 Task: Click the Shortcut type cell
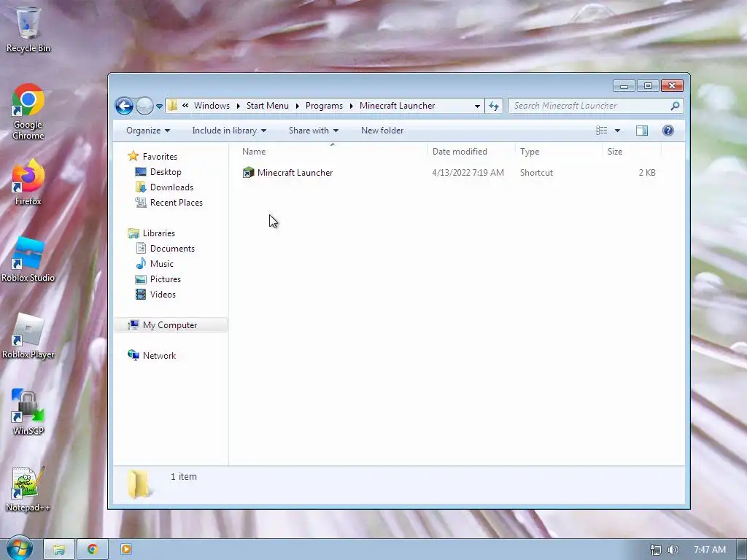point(536,173)
